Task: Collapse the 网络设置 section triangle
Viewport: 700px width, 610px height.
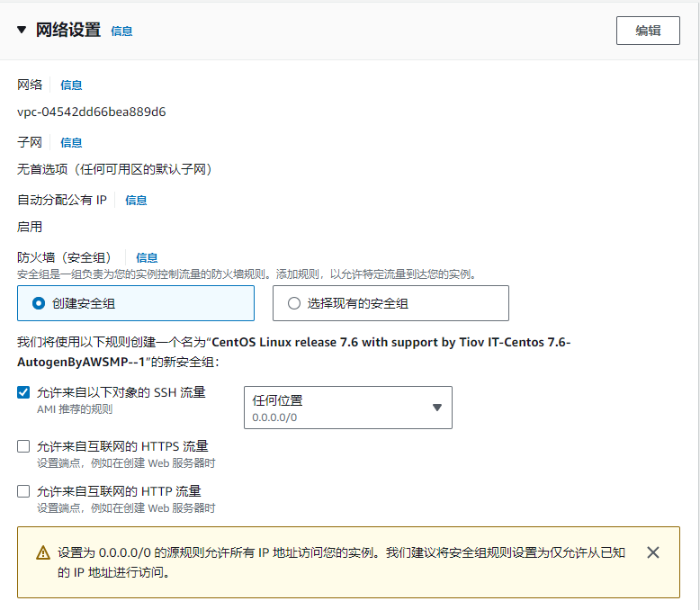Action: [x=22, y=30]
